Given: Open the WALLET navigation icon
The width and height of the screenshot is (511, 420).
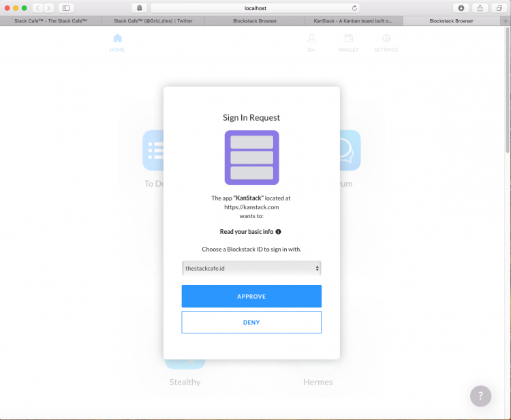Looking at the screenshot, I should [x=348, y=43].
